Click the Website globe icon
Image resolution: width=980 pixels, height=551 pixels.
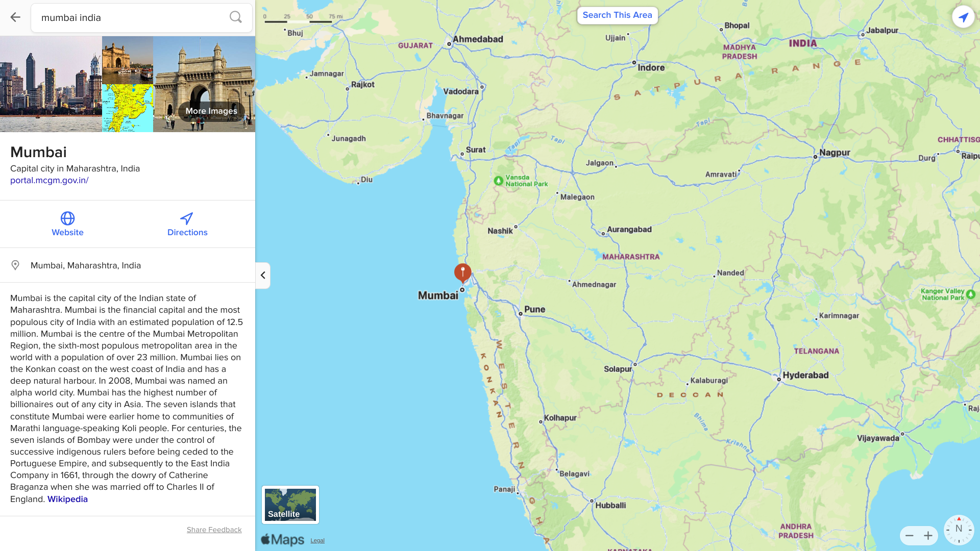pos(67,218)
